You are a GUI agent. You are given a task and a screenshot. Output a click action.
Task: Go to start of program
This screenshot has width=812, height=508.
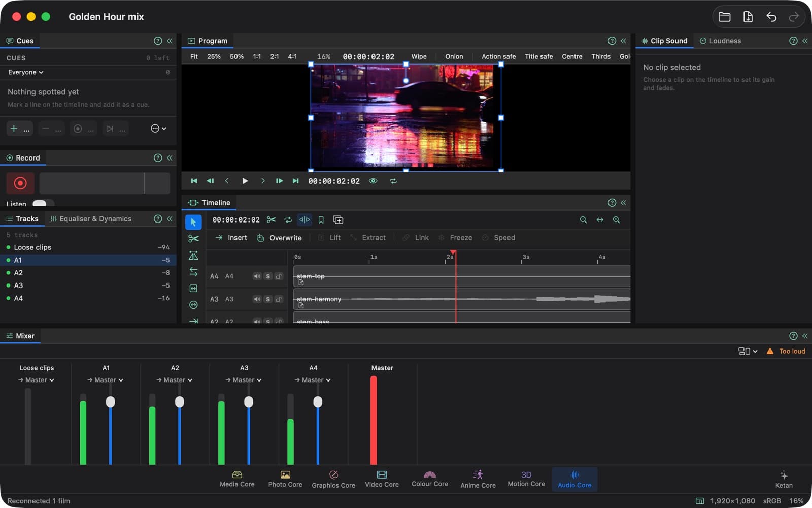pyautogui.click(x=194, y=181)
